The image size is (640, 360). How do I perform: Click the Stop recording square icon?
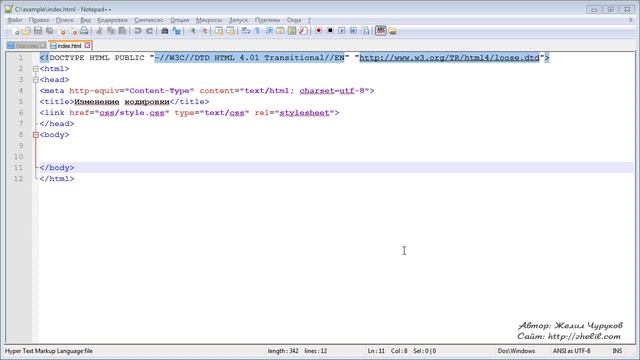coord(330,31)
